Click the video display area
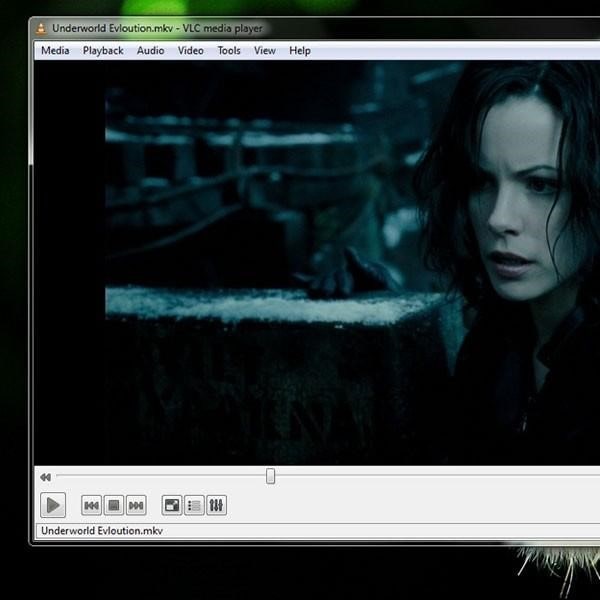600x600 pixels. tap(317, 263)
